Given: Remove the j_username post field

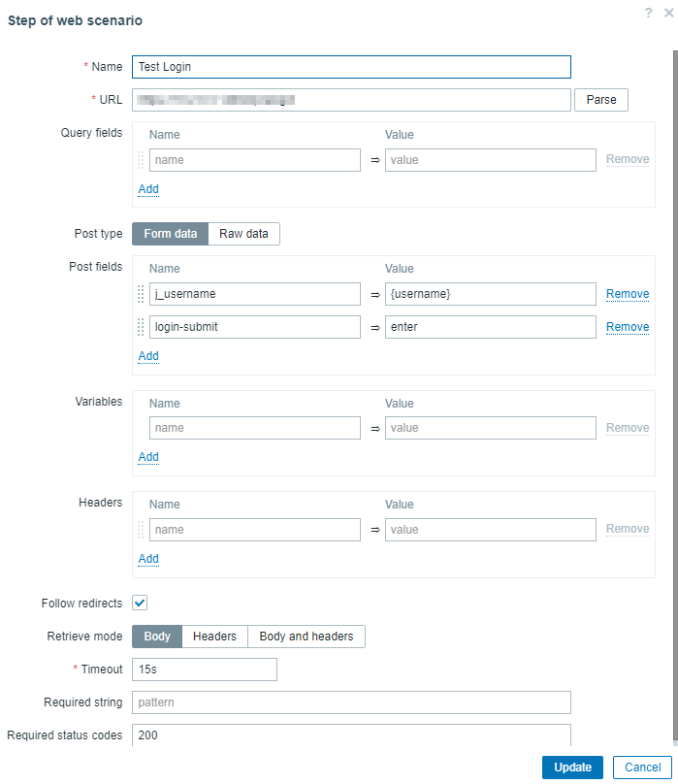Looking at the screenshot, I should pos(628,294).
